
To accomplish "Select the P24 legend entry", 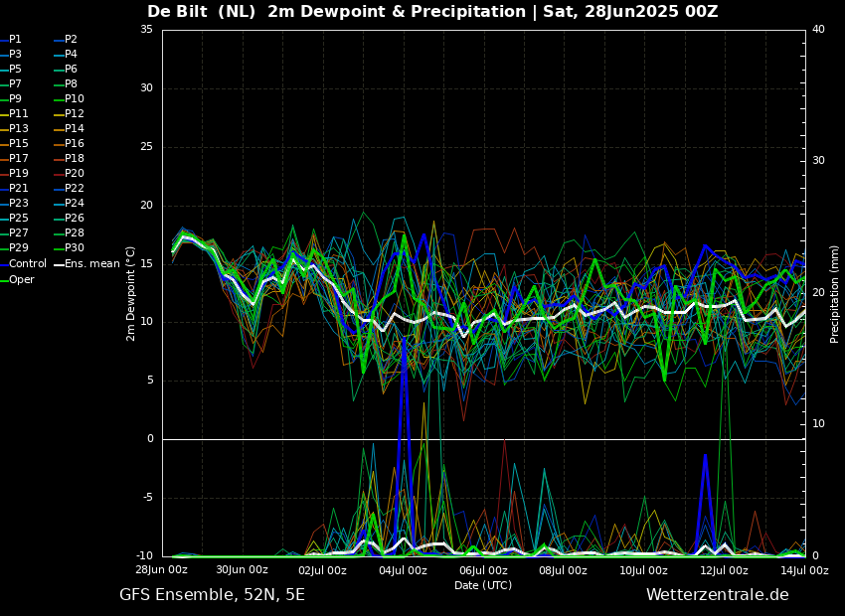I will [70, 203].
